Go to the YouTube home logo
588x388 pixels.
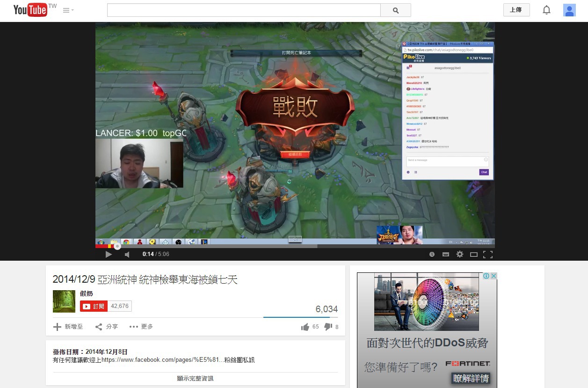(x=30, y=10)
